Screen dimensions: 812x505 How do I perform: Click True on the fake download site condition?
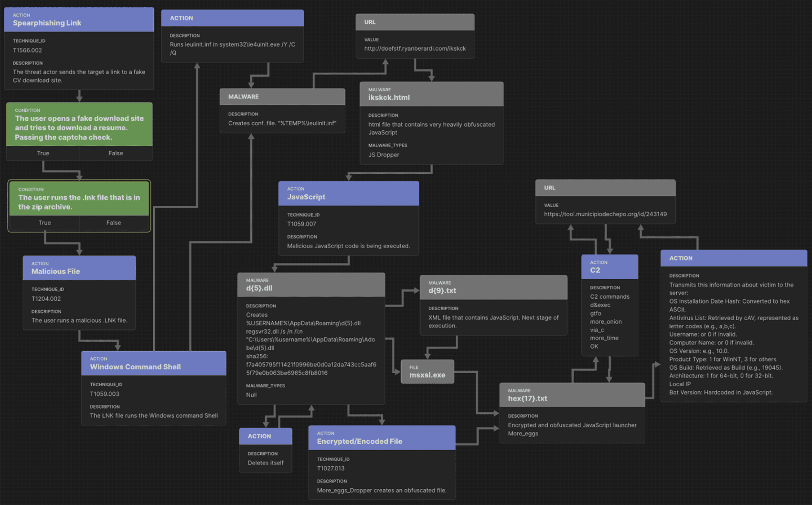click(43, 153)
